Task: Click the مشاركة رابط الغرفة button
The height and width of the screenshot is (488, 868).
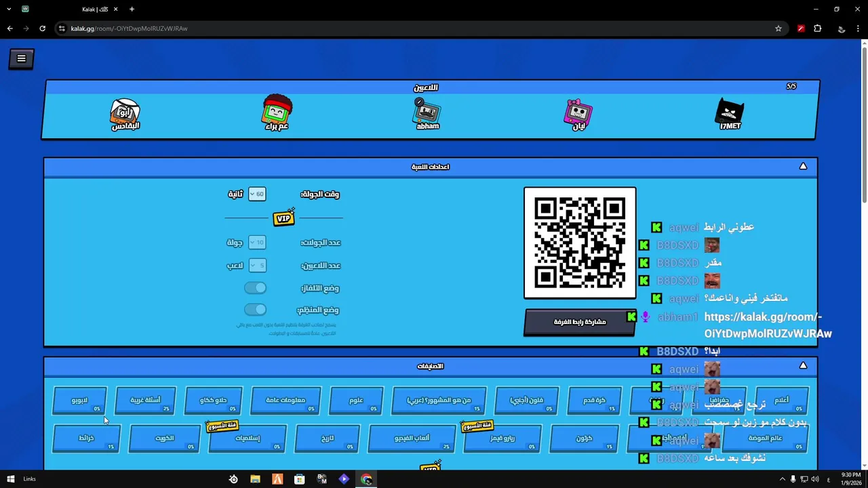Action: click(x=580, y=322)
